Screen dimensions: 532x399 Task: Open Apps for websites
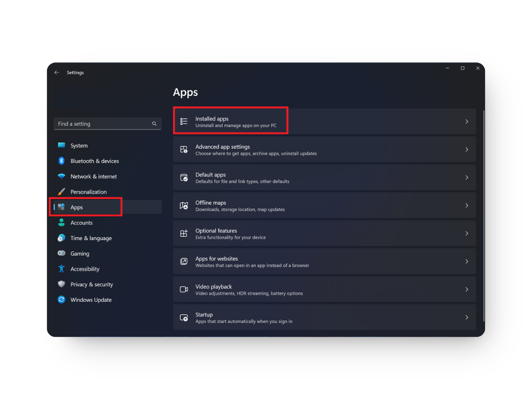pyautogui.click(x=217, y=261)
